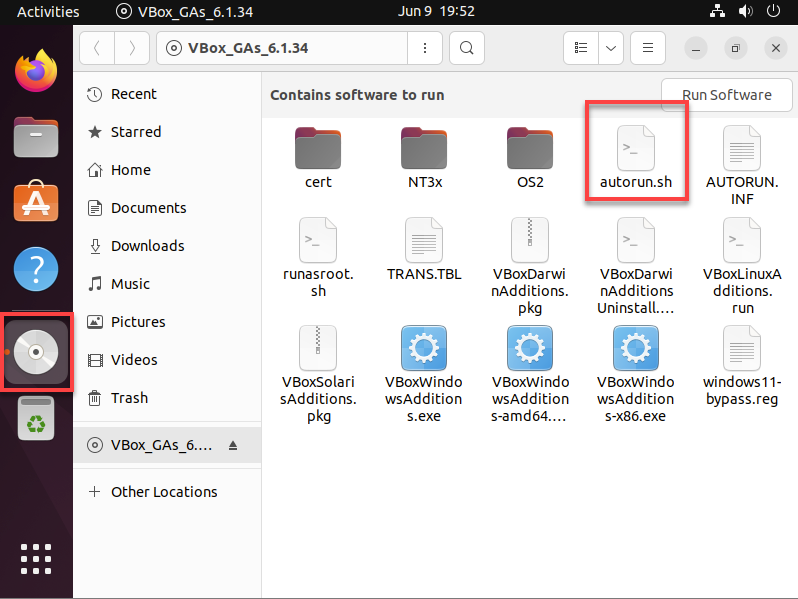Open the Activities overview
Screen dimensions: 798x599
click(x=48, y=11)
